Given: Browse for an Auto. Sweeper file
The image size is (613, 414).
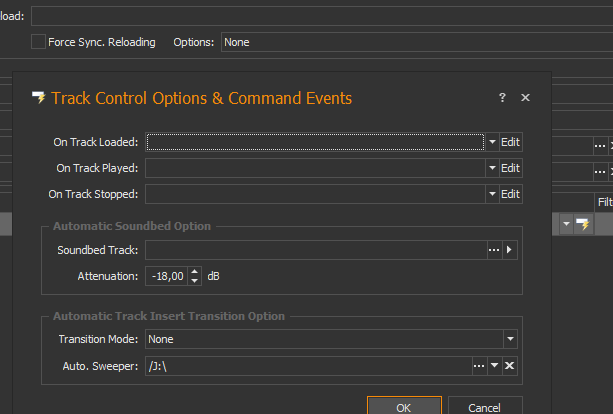Looking at the screenshot, I should point(477,366).
